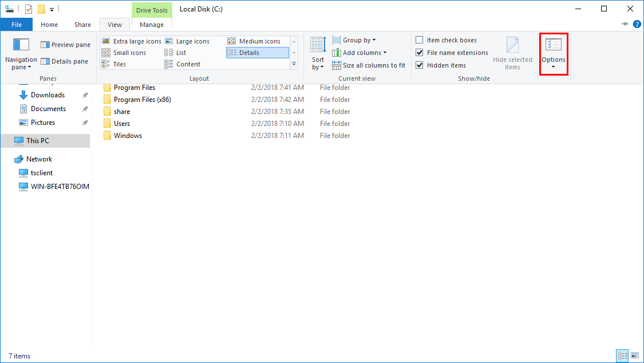The image size is (644, 363).
Task: Select the Windows folder
Action: coord(128,136)
